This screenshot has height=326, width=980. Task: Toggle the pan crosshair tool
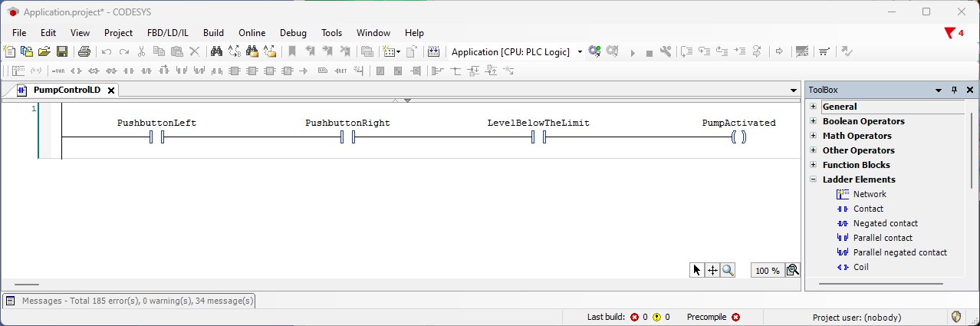[x=712, y=270]
